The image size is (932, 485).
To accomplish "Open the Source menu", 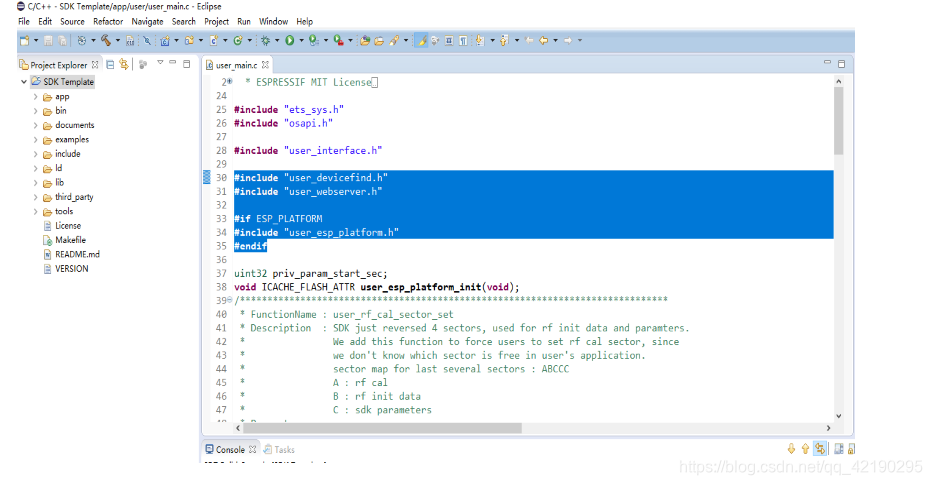I will 73,21.
